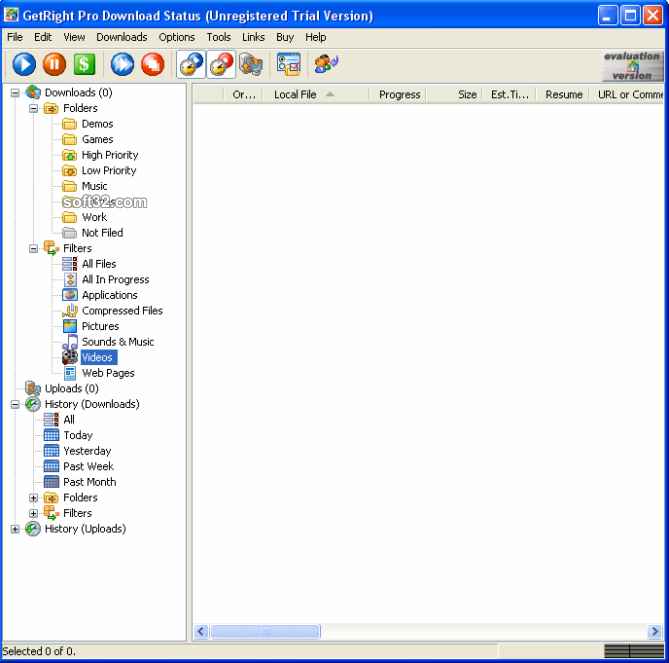
Task: Toggle the blue speed gauge toolbar button
Action: (x=191, y=64)
